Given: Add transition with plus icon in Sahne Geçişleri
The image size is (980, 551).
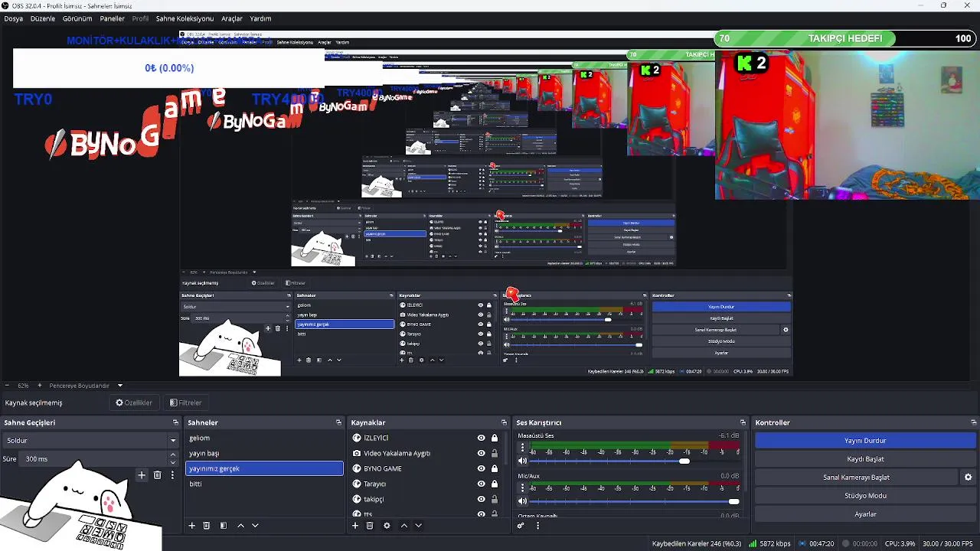Looking at the screenshot, I should click(x=142, y=475).
